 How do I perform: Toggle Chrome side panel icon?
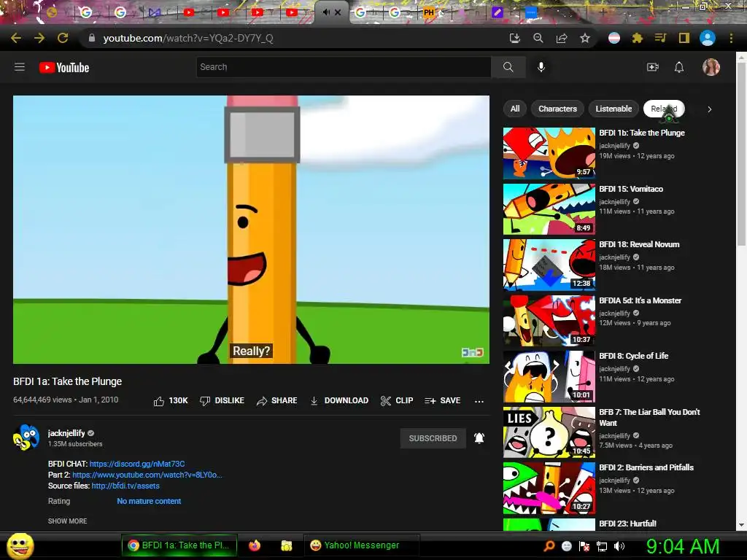pos(684,38)
